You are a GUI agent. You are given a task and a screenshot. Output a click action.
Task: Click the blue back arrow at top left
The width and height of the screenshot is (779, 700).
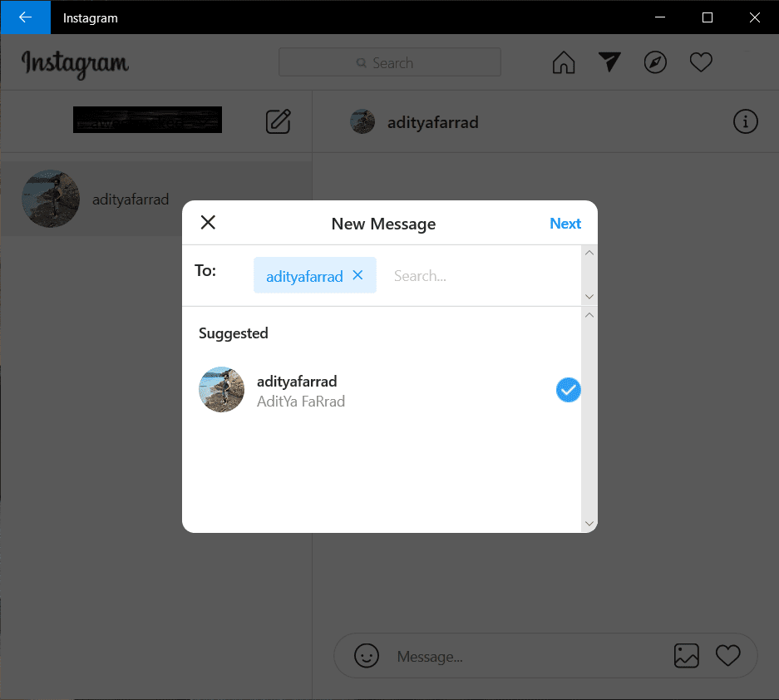pyautogui.click(x=25, y=17)
